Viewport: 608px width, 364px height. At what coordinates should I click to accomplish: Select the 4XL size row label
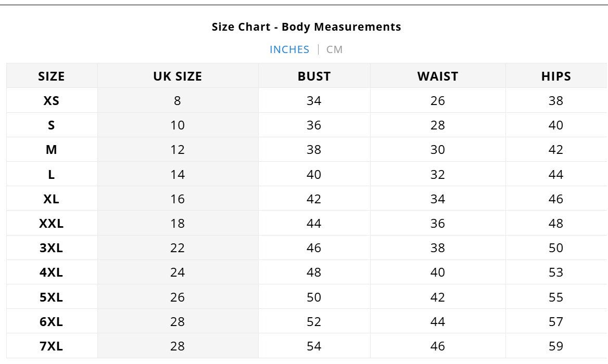(51, 272)
